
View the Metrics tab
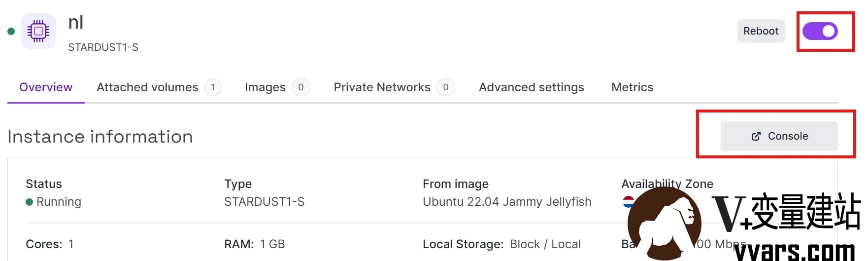point(633,87)
